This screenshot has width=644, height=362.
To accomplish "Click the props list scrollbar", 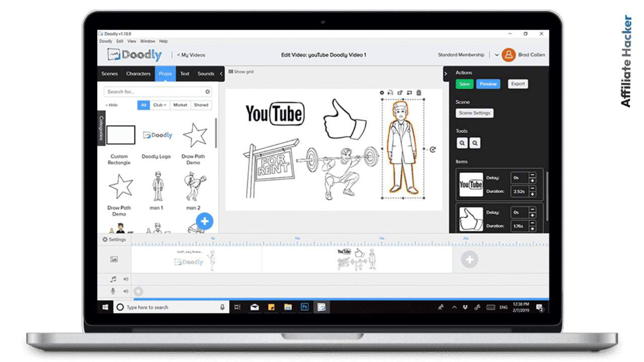I will 216,133.
